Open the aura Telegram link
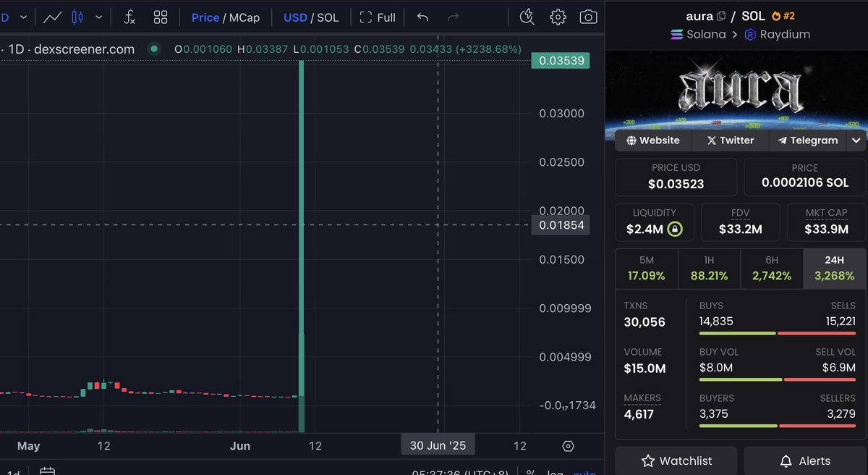 point(808,140)
